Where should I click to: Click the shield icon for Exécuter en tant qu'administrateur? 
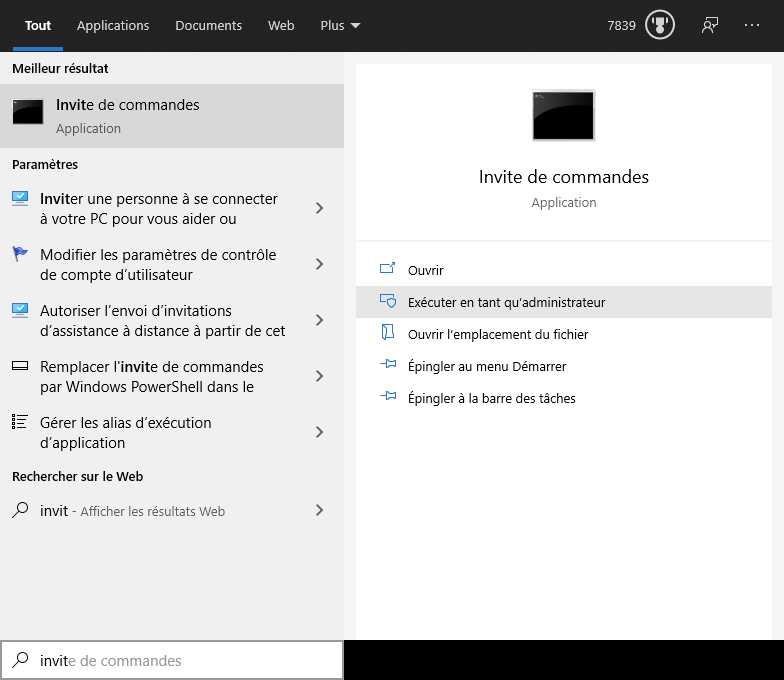coord(388,302)
